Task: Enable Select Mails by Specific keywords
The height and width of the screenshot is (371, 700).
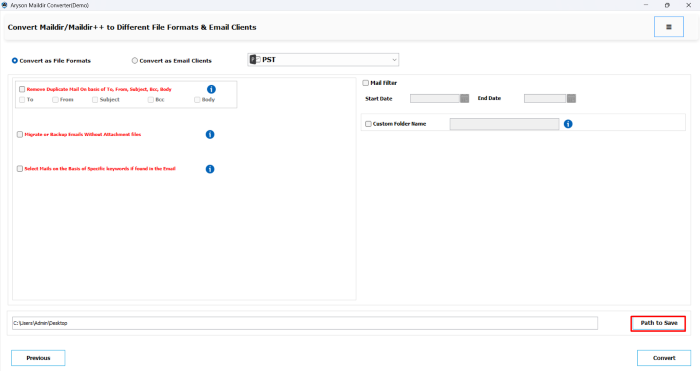Action: (x=20, y=169)
